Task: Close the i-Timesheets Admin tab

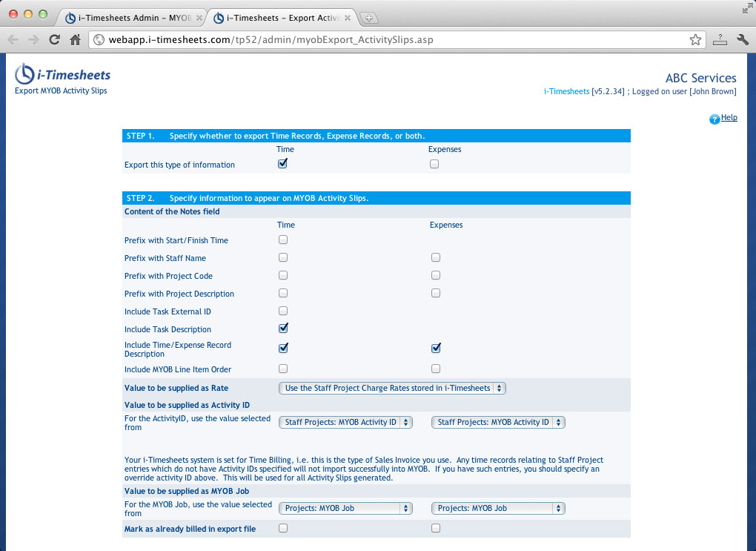Action: coord(199,18)
